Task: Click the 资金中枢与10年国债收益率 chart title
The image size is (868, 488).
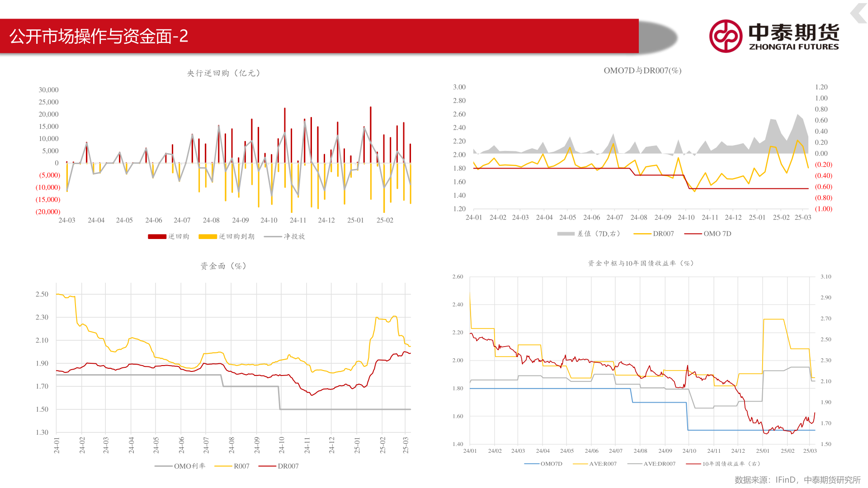Action: click(641, 263)
